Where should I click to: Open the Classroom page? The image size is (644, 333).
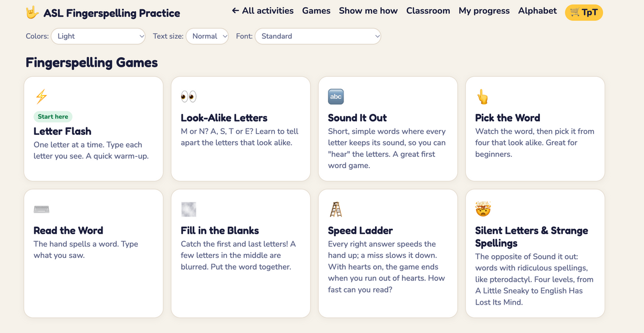428,11
